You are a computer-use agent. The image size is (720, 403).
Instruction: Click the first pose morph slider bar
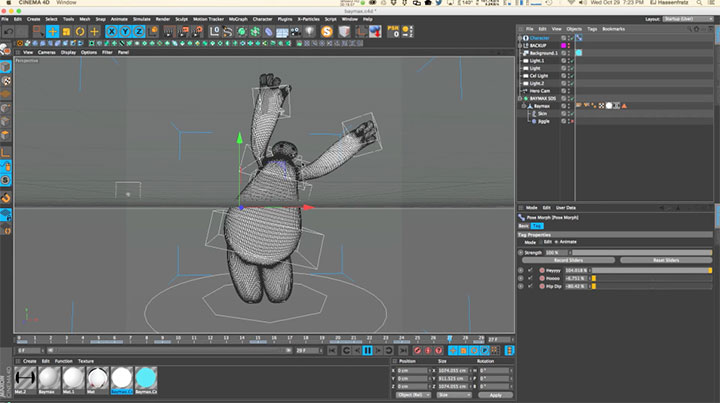click(652, 270)
